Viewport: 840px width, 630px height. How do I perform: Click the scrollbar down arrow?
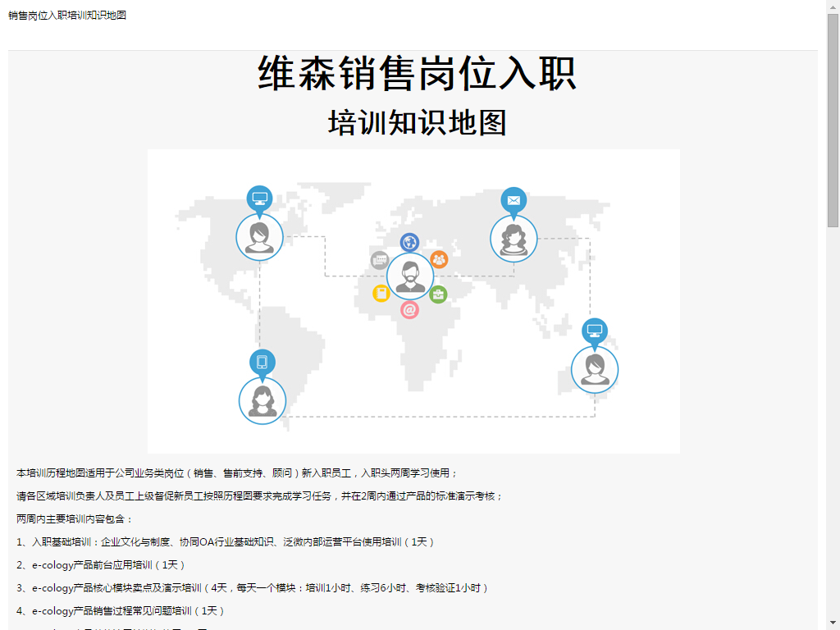click(833, 623)
